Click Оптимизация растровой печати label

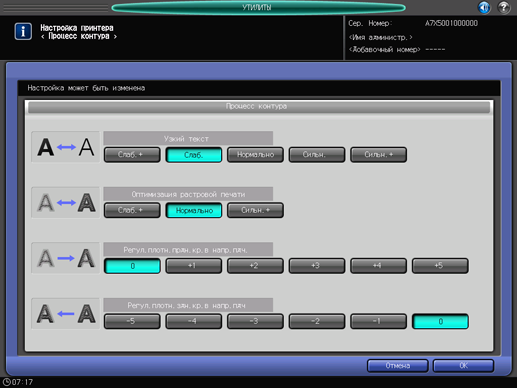pos(188,194)
